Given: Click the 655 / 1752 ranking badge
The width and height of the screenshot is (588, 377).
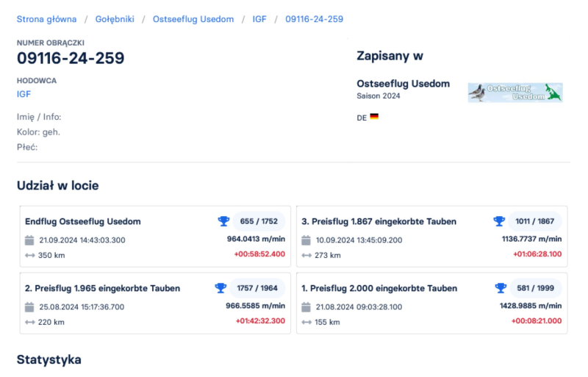Looking at the screenshot, I should (x=259, y=221).
